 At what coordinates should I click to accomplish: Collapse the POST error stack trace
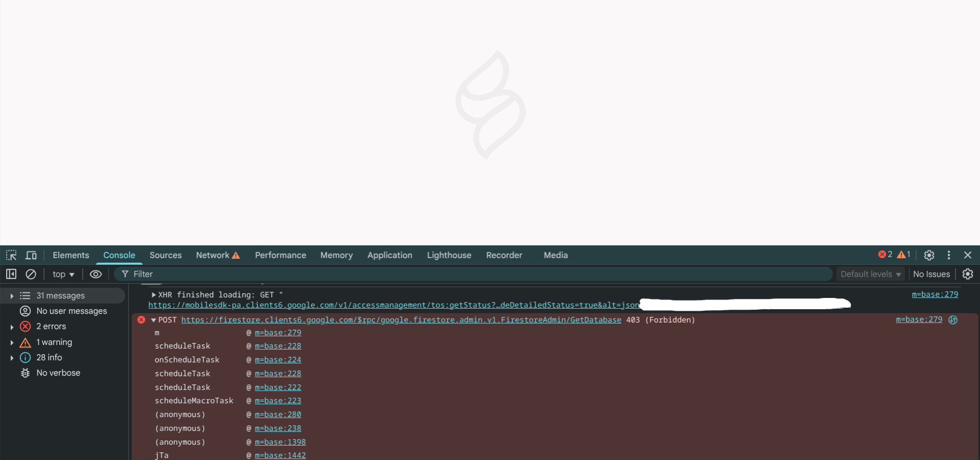(x=153, y=320)
